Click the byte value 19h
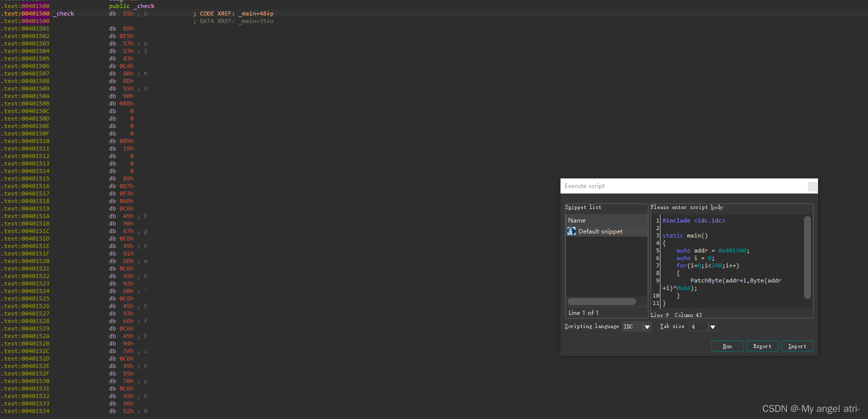Screen dimensions: 868x419 128,148
